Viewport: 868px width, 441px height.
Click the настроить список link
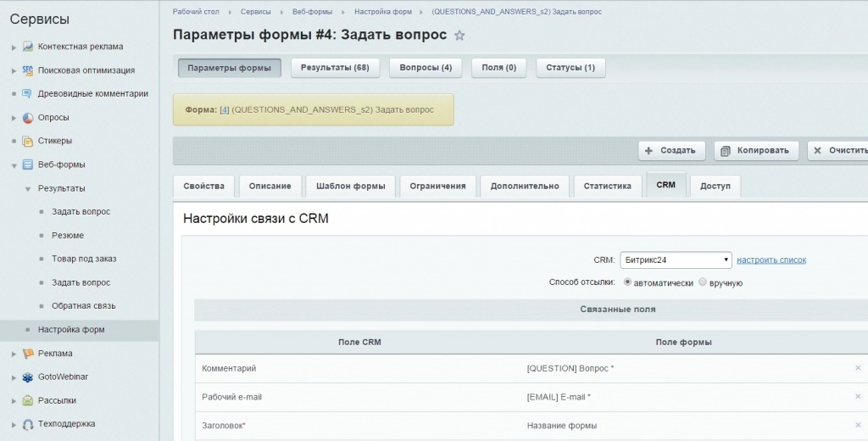[771, 260]
